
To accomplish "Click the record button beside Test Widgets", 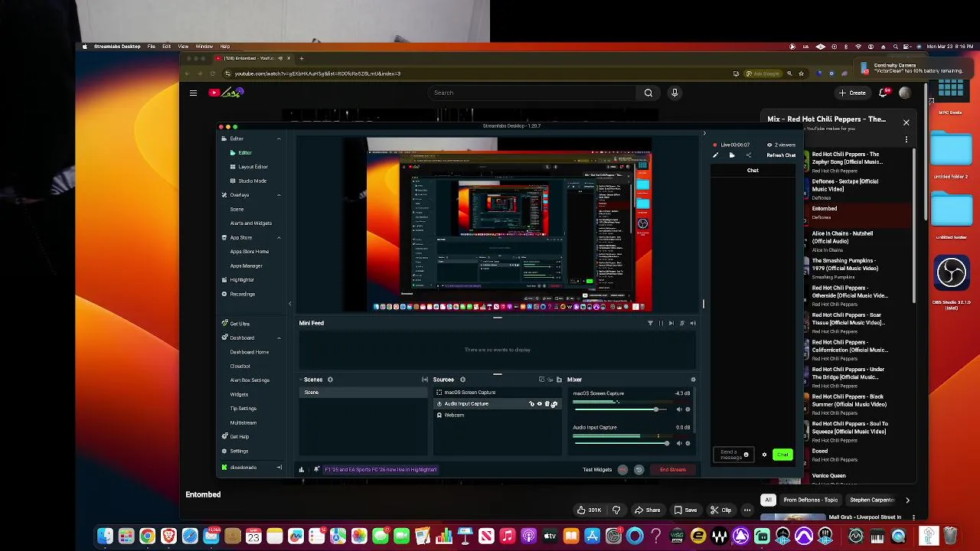I will (x=622, y=470).
